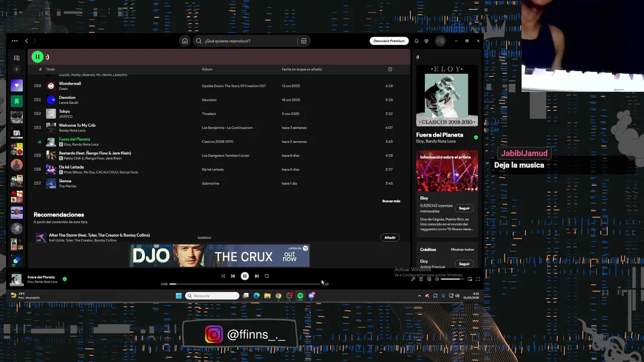Sort by Fecha en la que se añadió

point(302,69)
